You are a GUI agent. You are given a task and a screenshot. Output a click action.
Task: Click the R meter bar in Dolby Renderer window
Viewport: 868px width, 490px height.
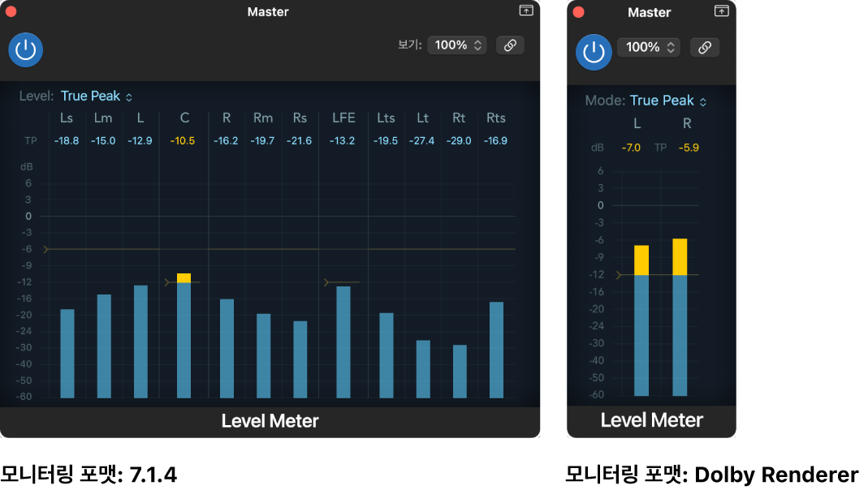pos(680,317)
